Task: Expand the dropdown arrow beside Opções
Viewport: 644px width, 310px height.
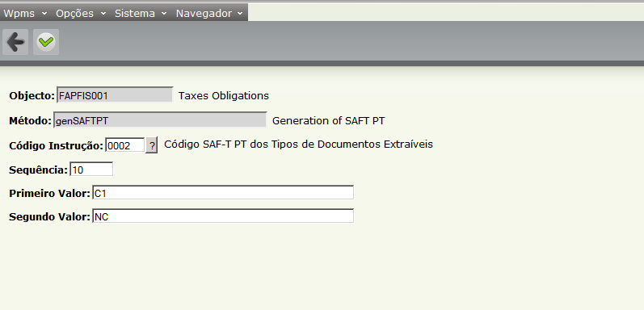Action: 103,14
